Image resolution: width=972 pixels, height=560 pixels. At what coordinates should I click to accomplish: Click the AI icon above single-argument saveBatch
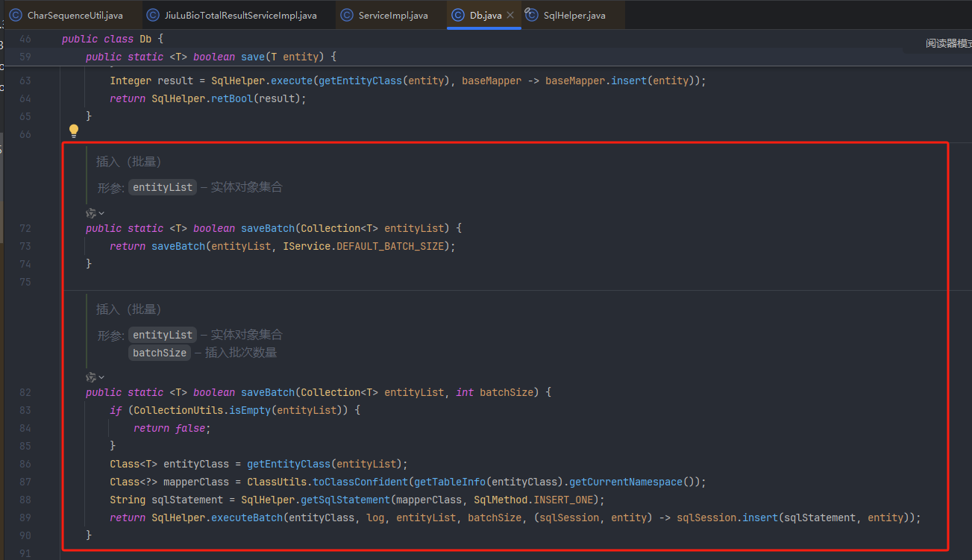point(91,213)
